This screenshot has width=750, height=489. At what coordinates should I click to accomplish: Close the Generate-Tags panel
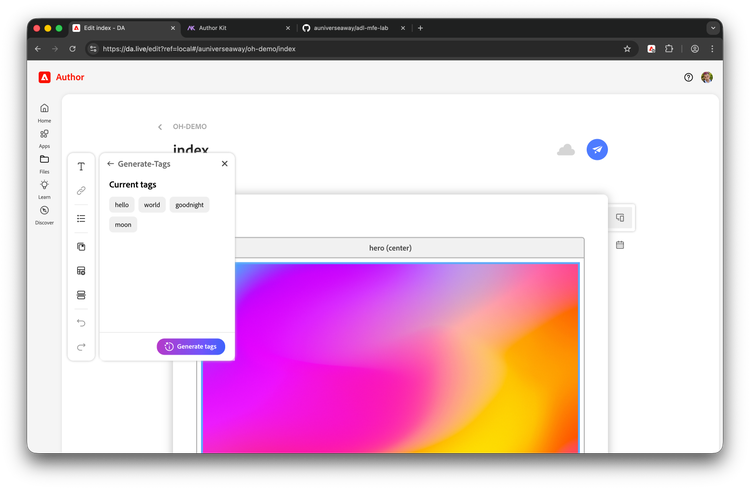click(224, 163)
